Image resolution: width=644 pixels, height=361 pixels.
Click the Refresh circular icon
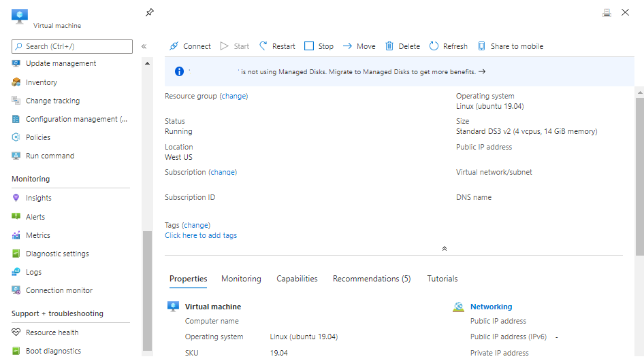click(434, 46)
